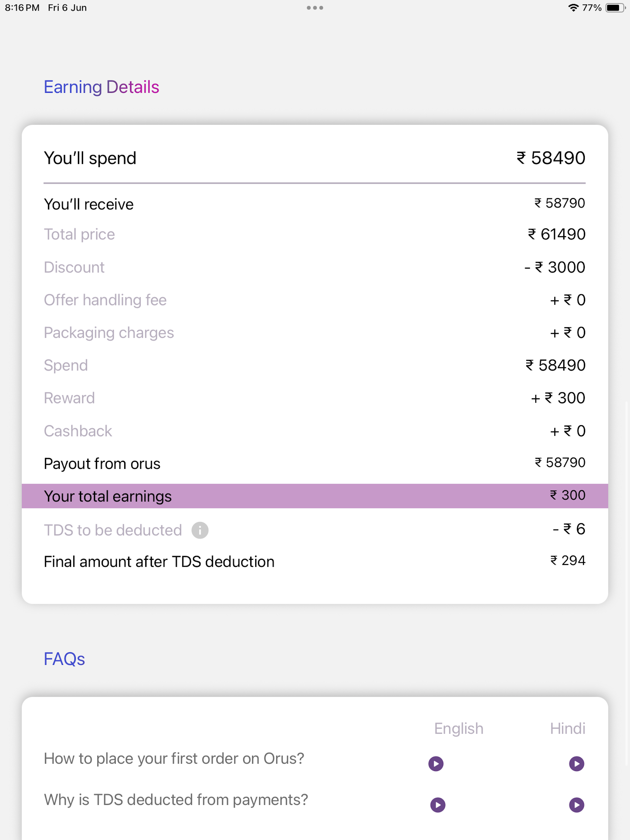Play English video about TDS deduction
The width and height of the screenshot is (630, 840).
pyautogui.click(x=438, y=805)
